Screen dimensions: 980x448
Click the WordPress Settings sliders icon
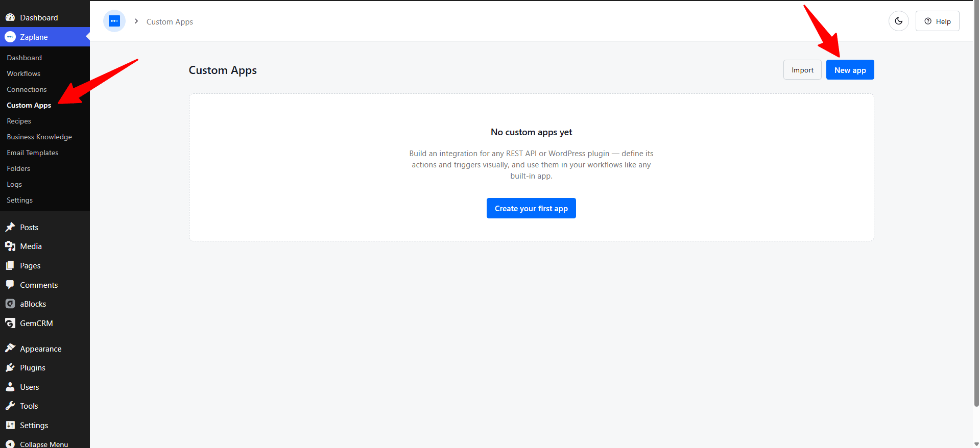(x=10, y=425)
